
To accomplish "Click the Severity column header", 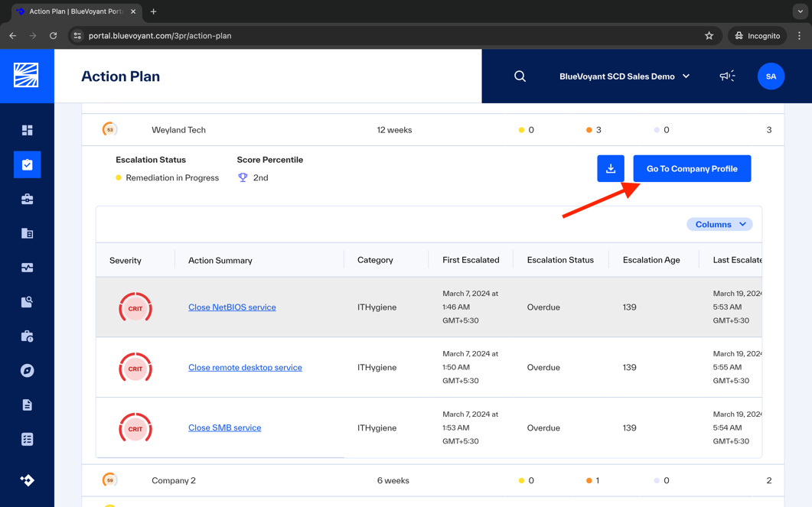I will [x=126, y=260].
